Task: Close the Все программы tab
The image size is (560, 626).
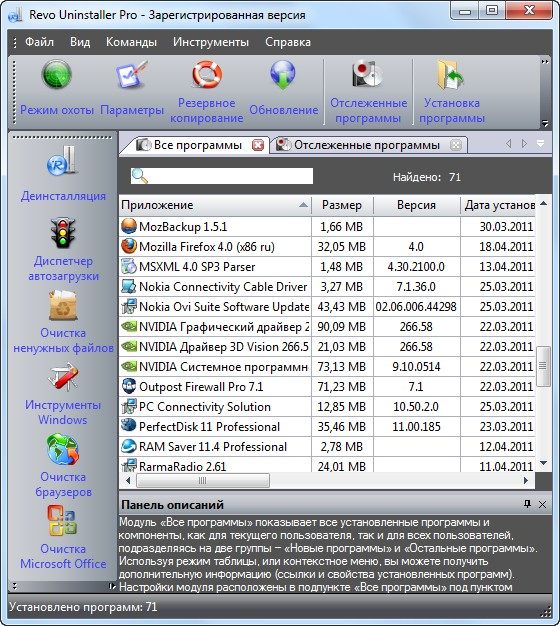Action: tap(258, 145)
